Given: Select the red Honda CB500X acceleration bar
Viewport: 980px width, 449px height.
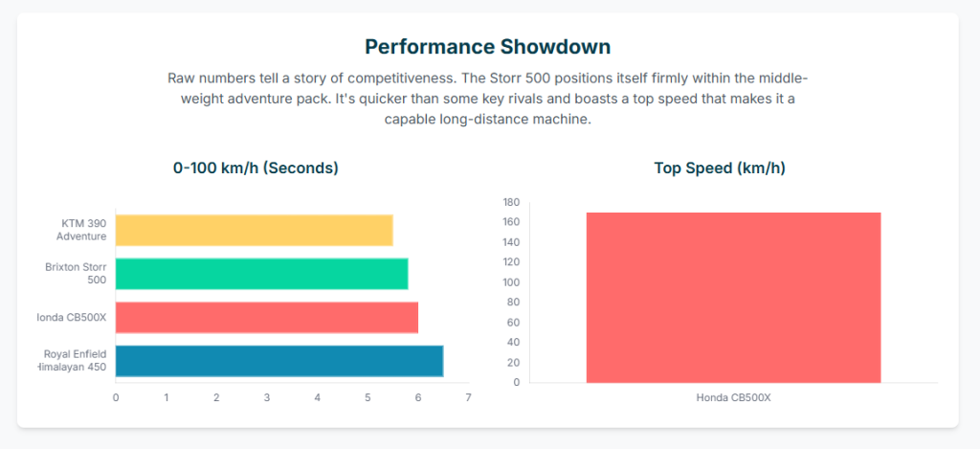Looking at the screenshot, I should click(266, 317).
